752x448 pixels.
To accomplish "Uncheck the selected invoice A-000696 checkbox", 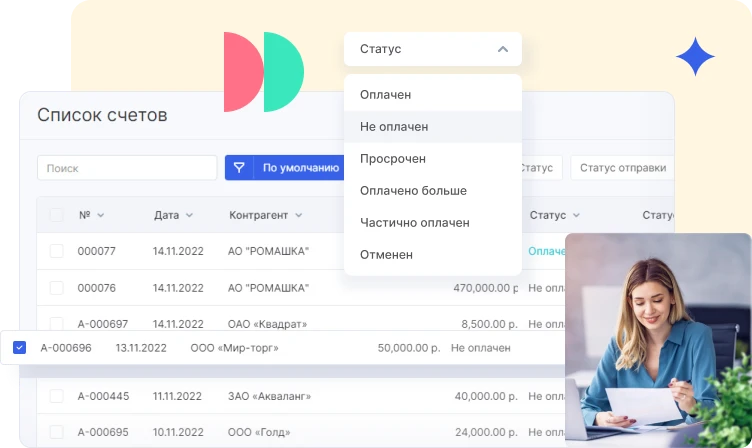I will point(20,348).
